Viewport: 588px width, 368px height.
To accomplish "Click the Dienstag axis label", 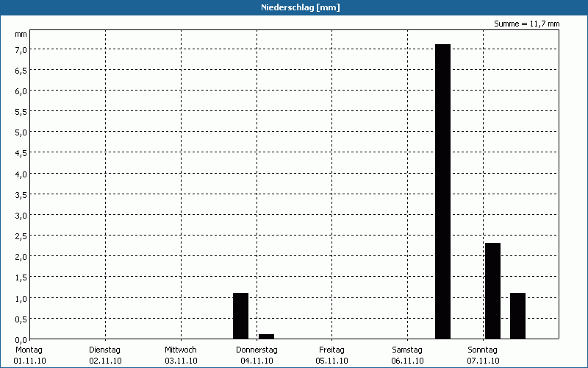I will [x=104, y=350].
